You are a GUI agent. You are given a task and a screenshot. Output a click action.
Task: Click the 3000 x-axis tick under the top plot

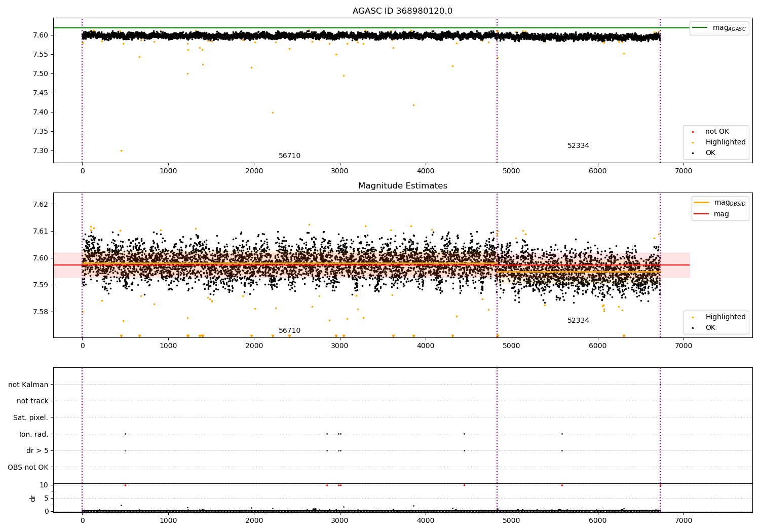(340, 171)
